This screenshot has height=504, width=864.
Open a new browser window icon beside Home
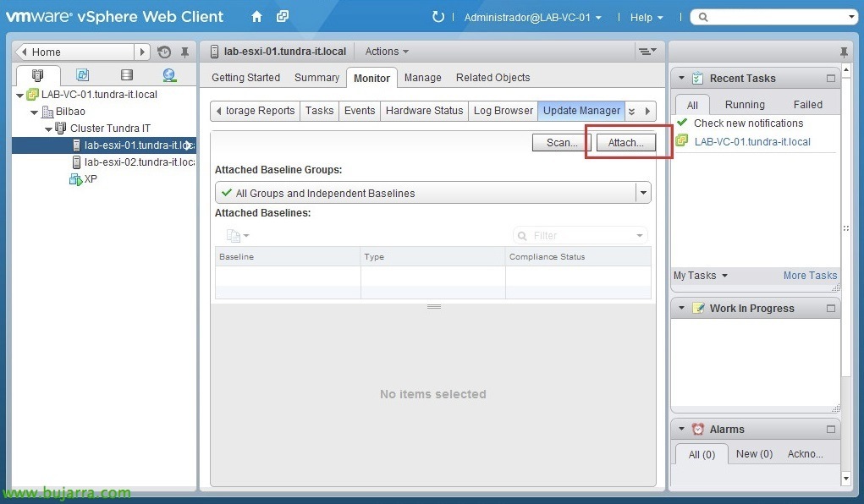click(283, 15)
